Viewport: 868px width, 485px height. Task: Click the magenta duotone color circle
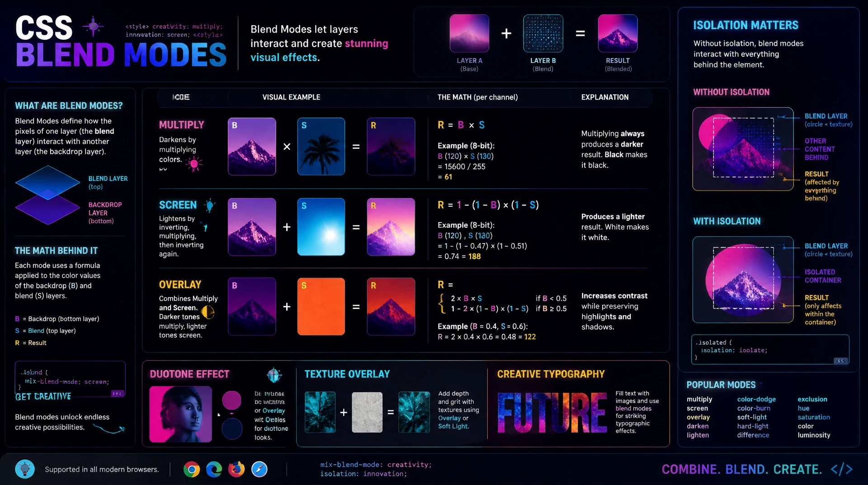pyautogui.click(x=231, y=400)
